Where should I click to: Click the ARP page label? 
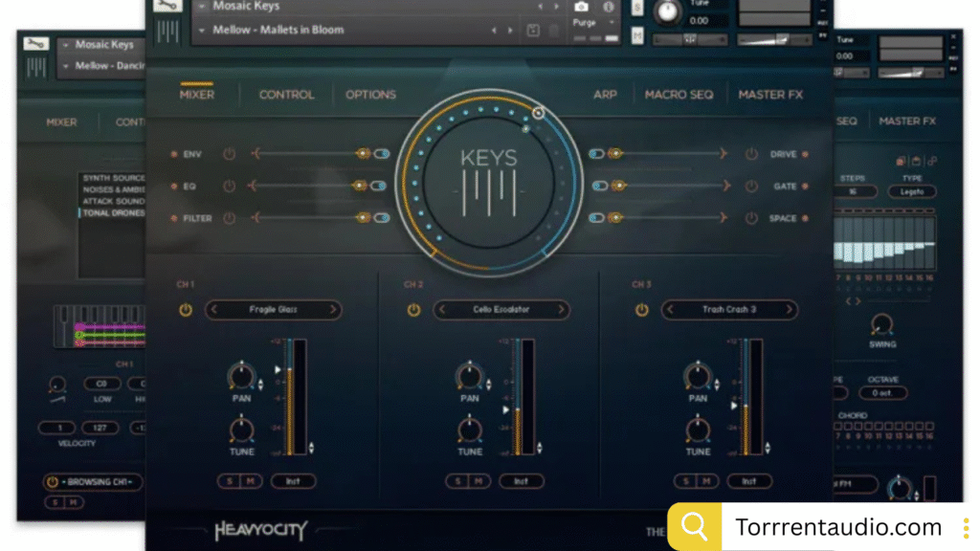[x=606, y=94]
